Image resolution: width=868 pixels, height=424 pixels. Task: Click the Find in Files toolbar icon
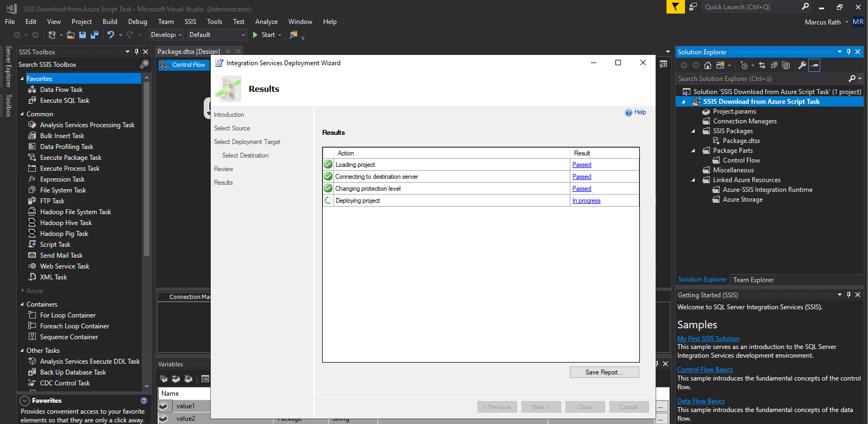pyautogui.click(x=294, y=35)
